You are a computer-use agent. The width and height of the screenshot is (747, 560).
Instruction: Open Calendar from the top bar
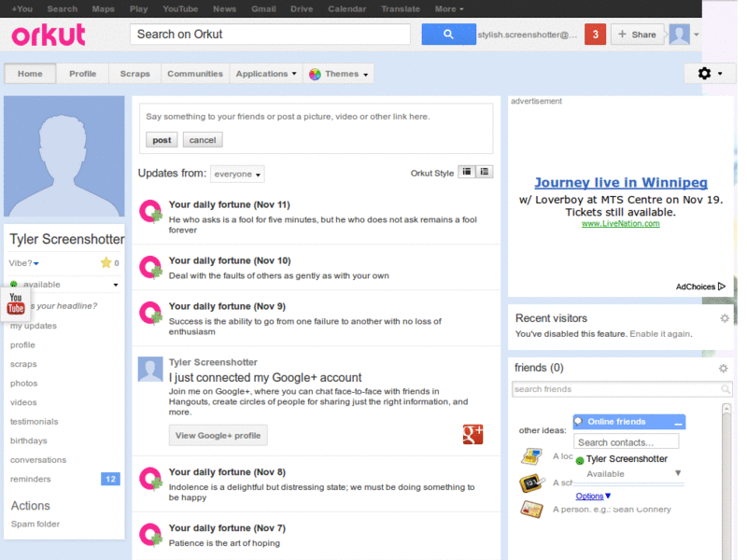tap(346, 8)
